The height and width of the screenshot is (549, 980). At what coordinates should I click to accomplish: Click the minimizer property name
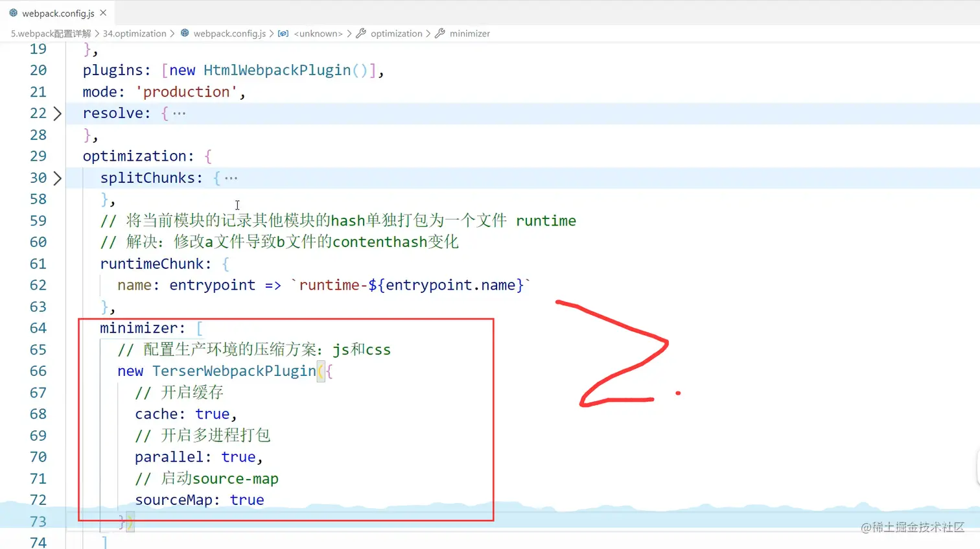[x=139, y=328]
